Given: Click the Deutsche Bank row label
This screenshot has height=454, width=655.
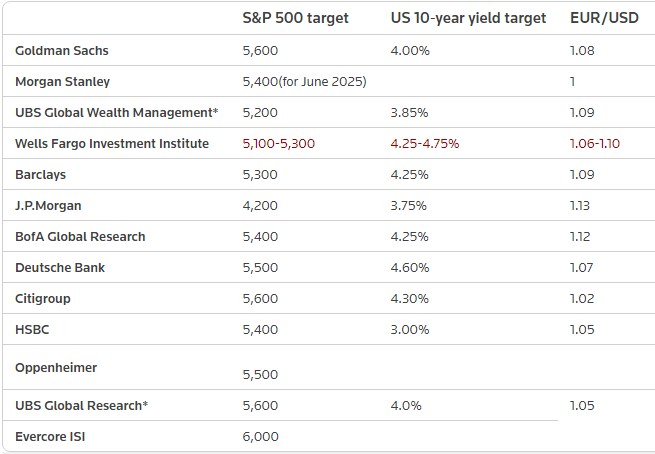Looking at the screenshot, I should [60, 267].
